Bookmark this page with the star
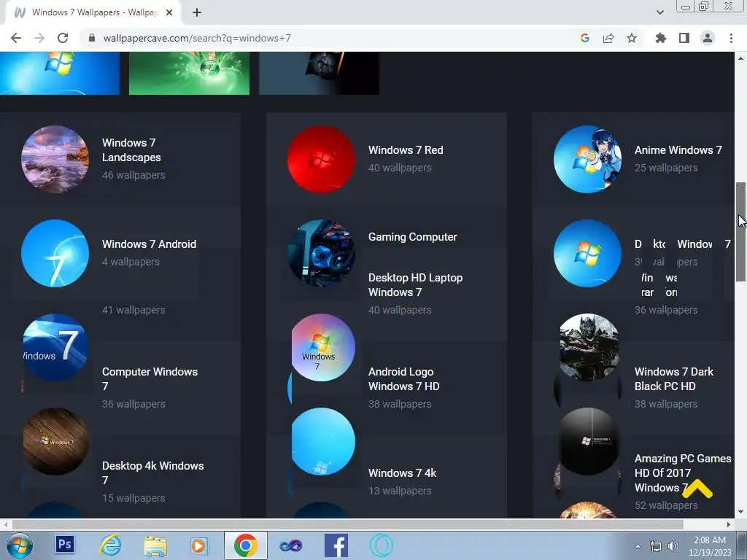The width and height of the screenshot is (747, 560). [x=632, y=38]
